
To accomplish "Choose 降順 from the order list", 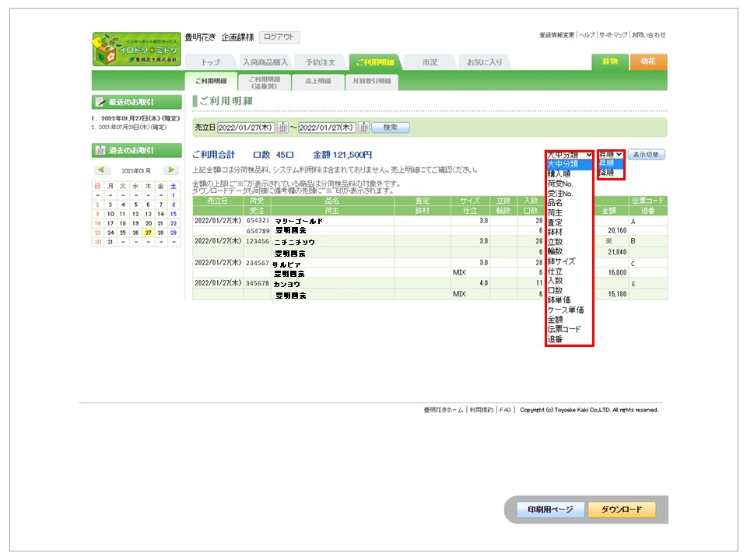I will pyautogui.click(x=606, y=173).
